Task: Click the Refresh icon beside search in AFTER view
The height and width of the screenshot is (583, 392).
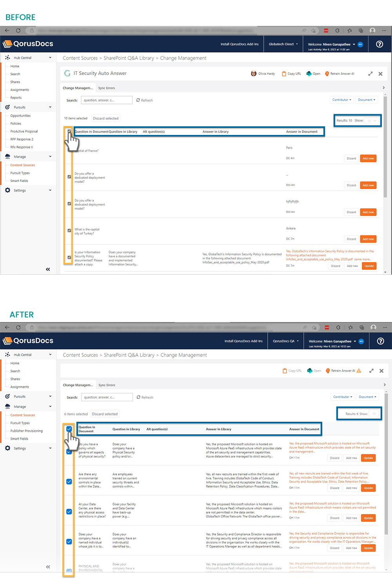Action: click(138, 397)
